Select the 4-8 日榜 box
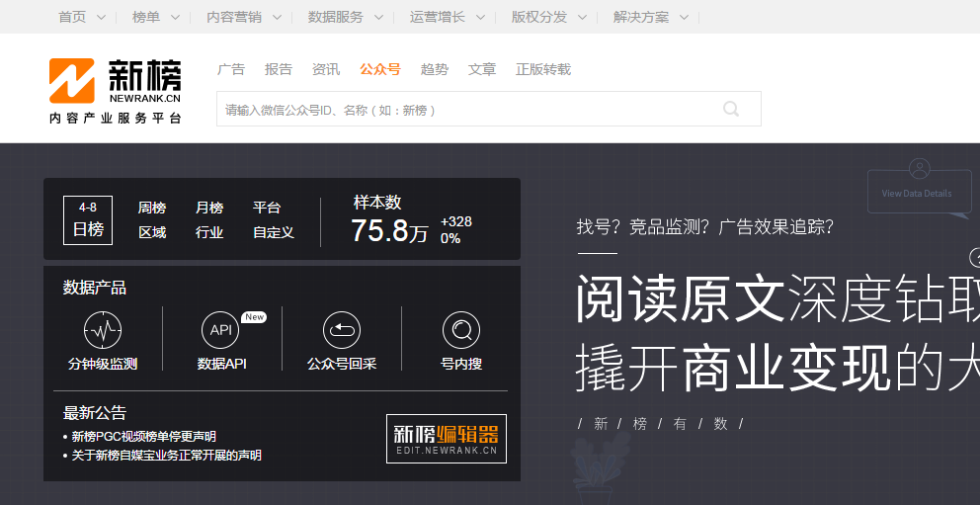The image size is (980, 505). 88,220
